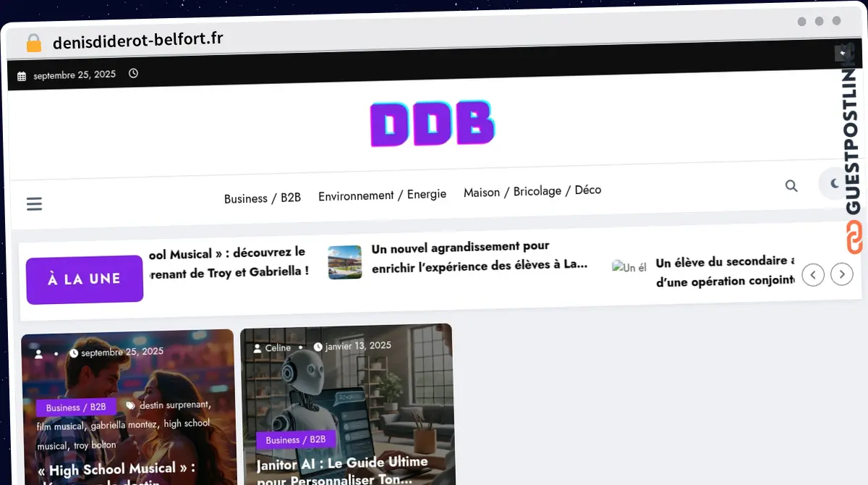Click the DDB site logo
Image resolution: width=868 pixels, height=485 pixels.
tap(433, 125)
